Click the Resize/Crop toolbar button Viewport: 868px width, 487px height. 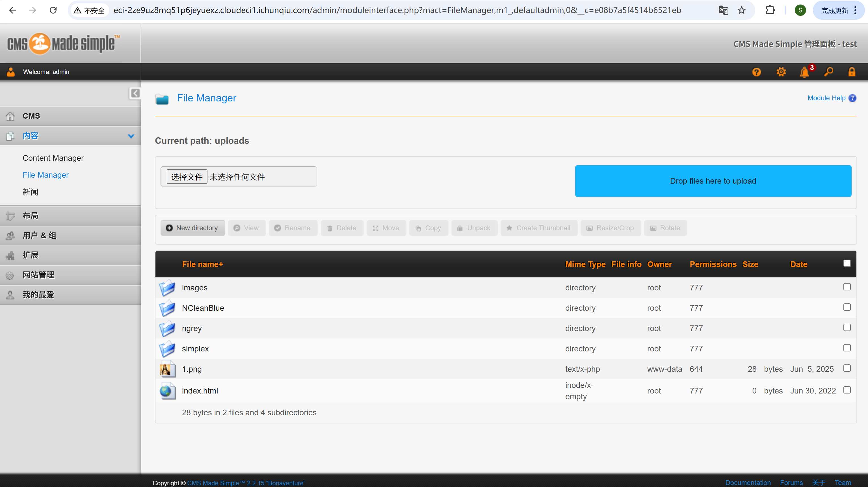click(611, 228)
